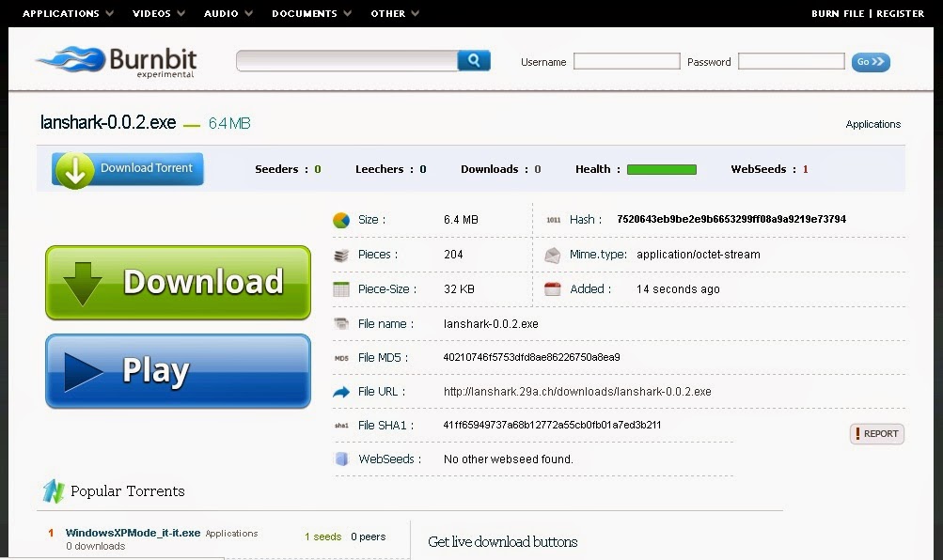
Task: Click the MD5 icon beside File MD5
Action: click(339, 357)
